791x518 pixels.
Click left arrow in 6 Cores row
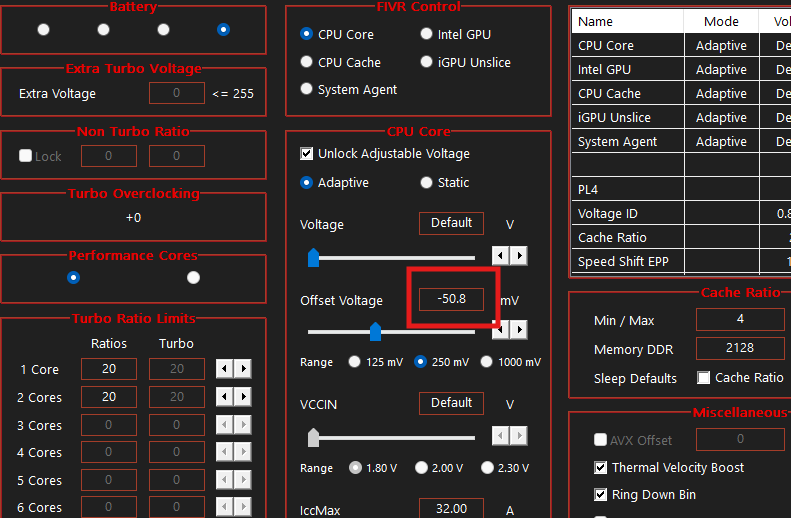[224, 506]
